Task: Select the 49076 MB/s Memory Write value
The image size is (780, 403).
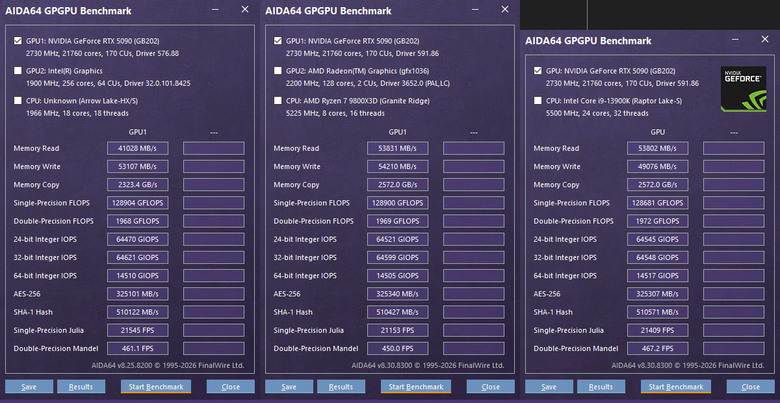Action: pyautogui.click(x=658, y=166)
